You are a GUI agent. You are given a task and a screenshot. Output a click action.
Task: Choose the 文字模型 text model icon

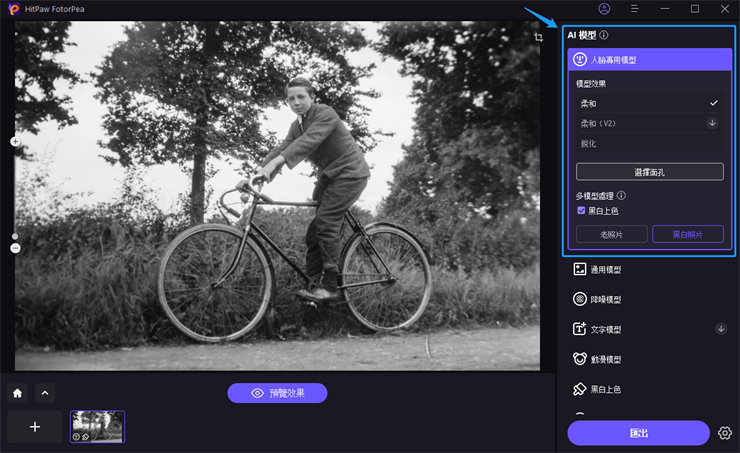(579, 329)
